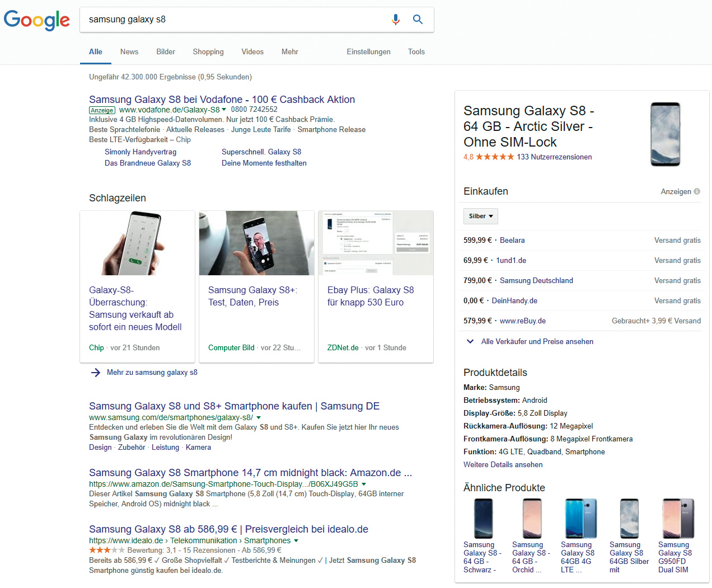Open the Mehr menu

point(290,51)
